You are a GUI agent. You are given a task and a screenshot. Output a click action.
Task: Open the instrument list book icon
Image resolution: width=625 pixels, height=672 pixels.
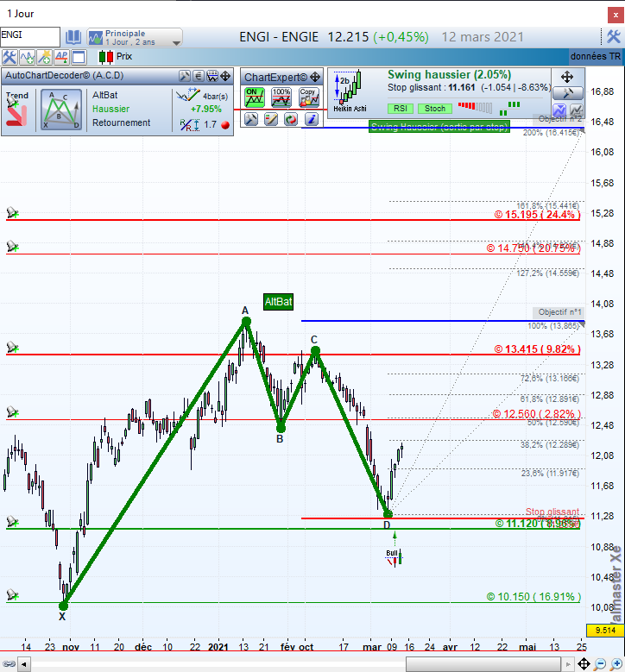tap(73, 37)
